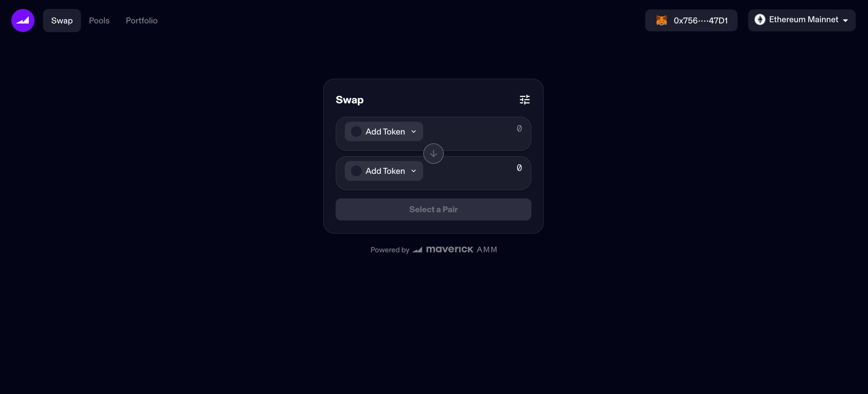Image resolution: width=868 pixels, height=394 pixels.
Task: Expand the second Add Token selector
Action: [x=383, y=170]
